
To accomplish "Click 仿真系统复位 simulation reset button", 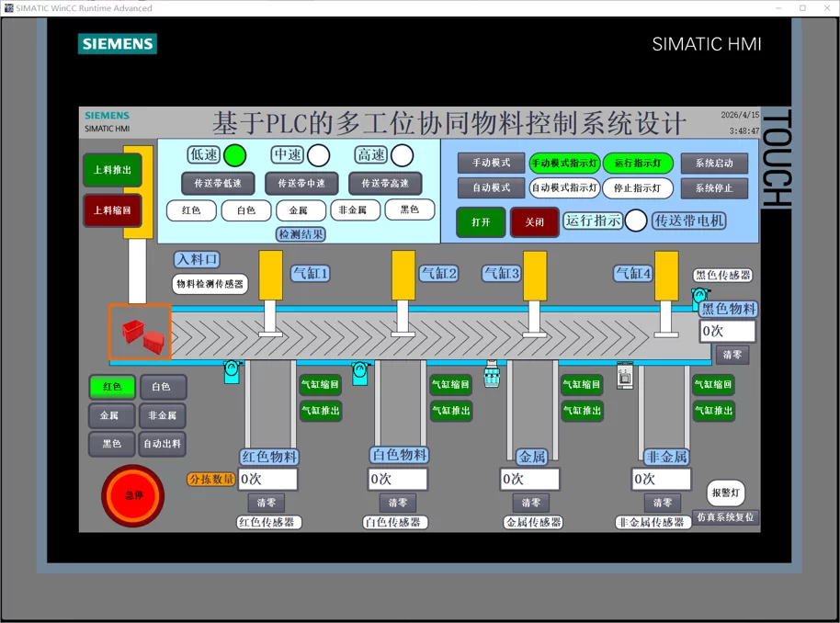I will [x=725, y=517].
